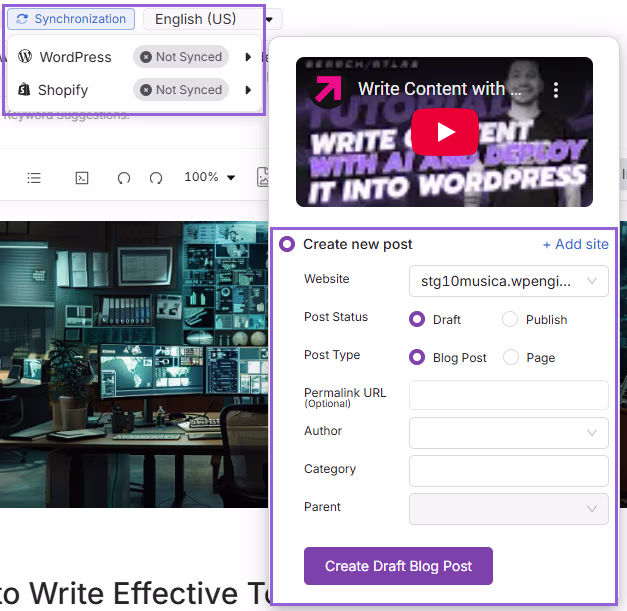Play the YouTube tutorial video
The height and width of the screenshot is (611, 627).
pos(444,132)
